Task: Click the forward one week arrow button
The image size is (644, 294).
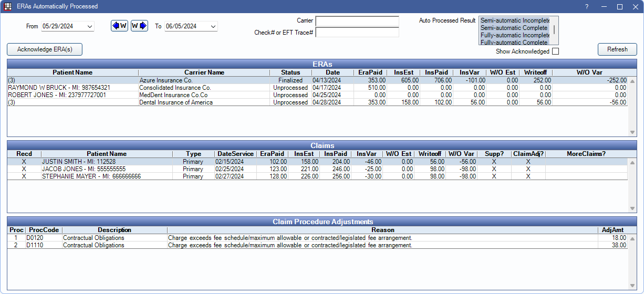Action: tap(139, 26)
